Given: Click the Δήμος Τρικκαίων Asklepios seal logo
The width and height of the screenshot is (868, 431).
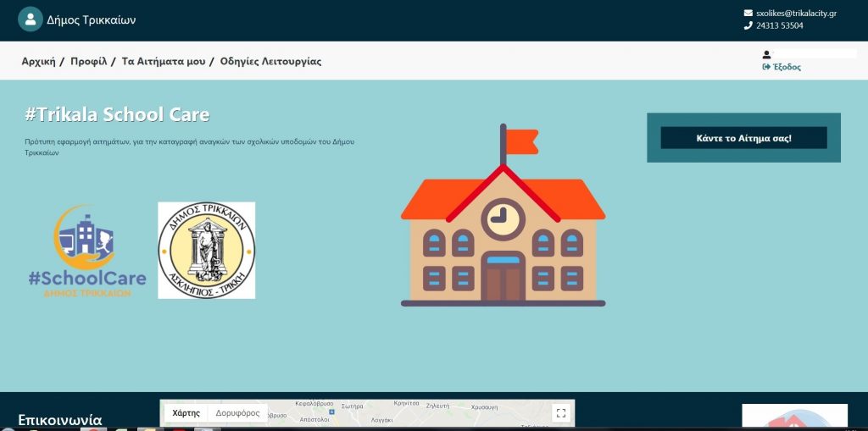Looking at the screenshot, I should [x=206, y=251].
